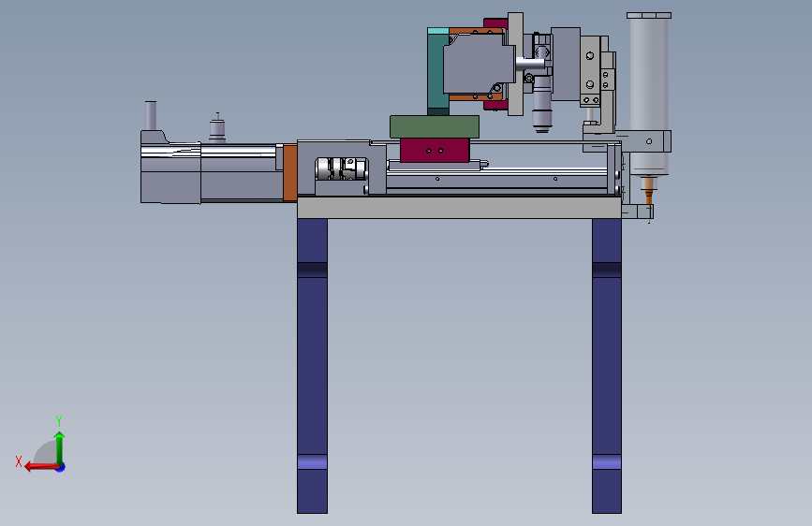The width and height of the screenshot is (812, 526).
Task: Click the blue Z axis dot on the triad
Action: (x=61, y=468)
